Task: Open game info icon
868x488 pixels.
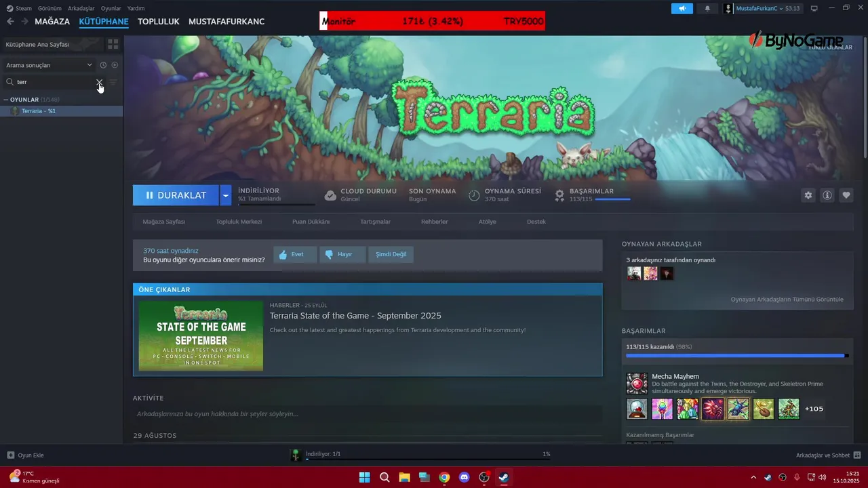Action: pyautogui.click(x=827, y=195)
